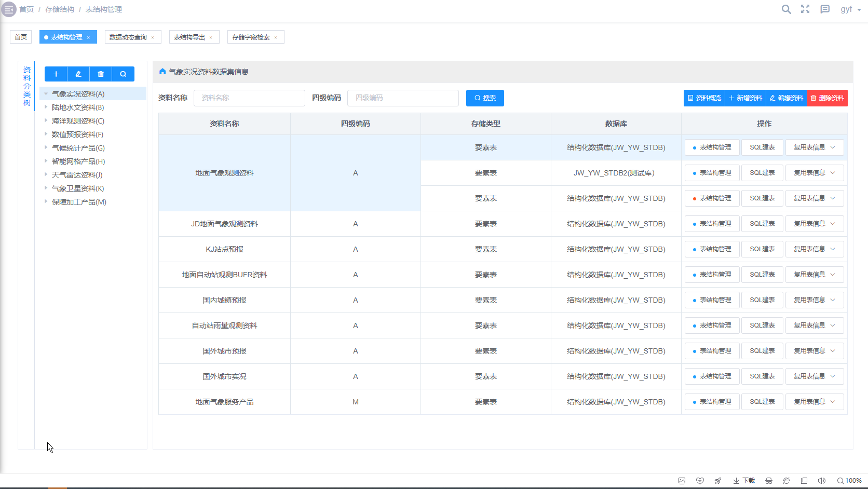Click the search magnifier tree button
The image size is (868, 489).
123,74
